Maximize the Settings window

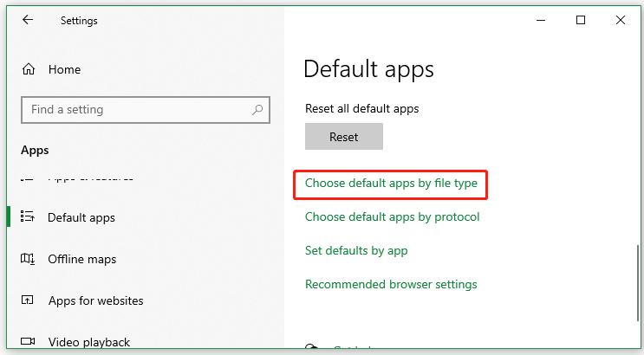coord(581,20)
